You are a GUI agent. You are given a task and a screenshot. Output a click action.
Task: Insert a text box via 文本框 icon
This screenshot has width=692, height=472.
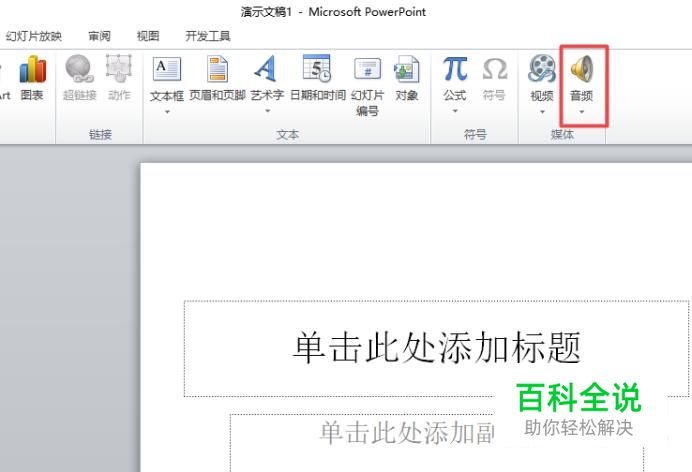coord(167,69)
